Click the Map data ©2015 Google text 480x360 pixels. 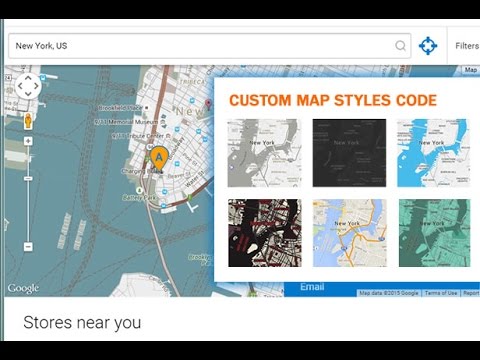[x=389, y=293]
